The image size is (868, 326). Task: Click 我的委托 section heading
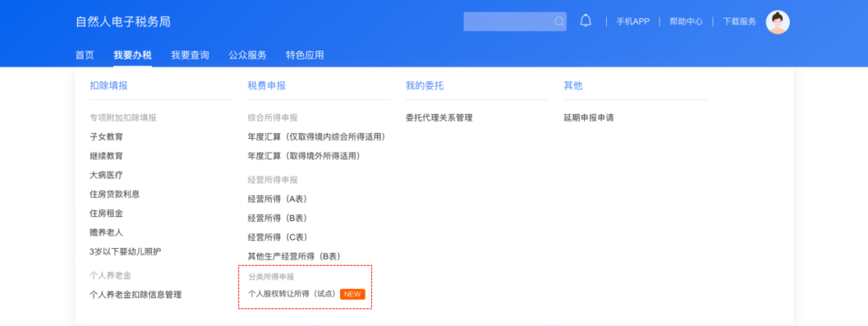point(424,86)
